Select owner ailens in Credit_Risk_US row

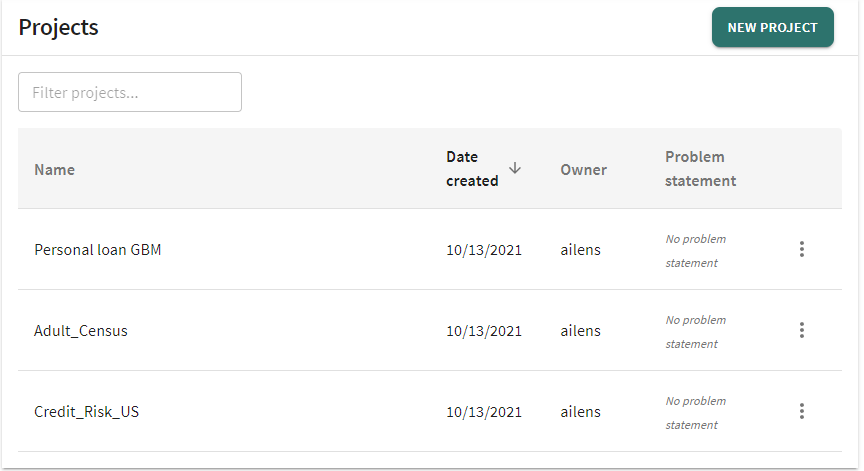(x=580, y=412)
